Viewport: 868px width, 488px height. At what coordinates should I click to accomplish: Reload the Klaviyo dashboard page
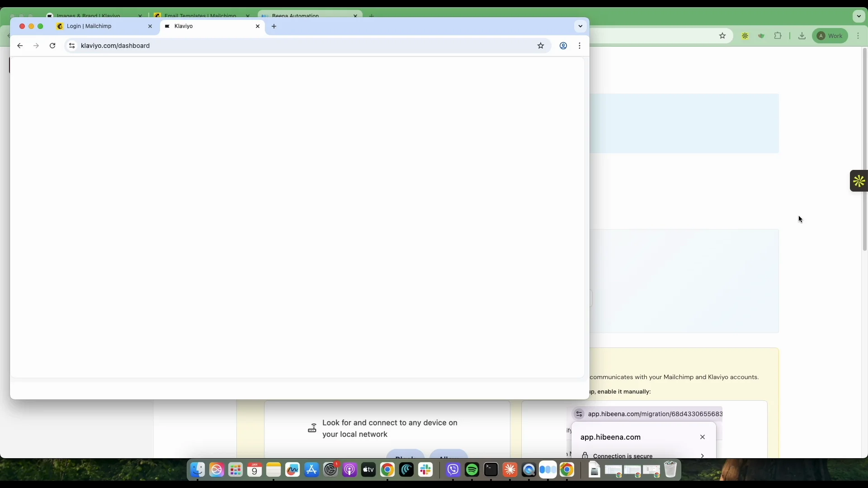pyautogui.click(x=52, y=46)
